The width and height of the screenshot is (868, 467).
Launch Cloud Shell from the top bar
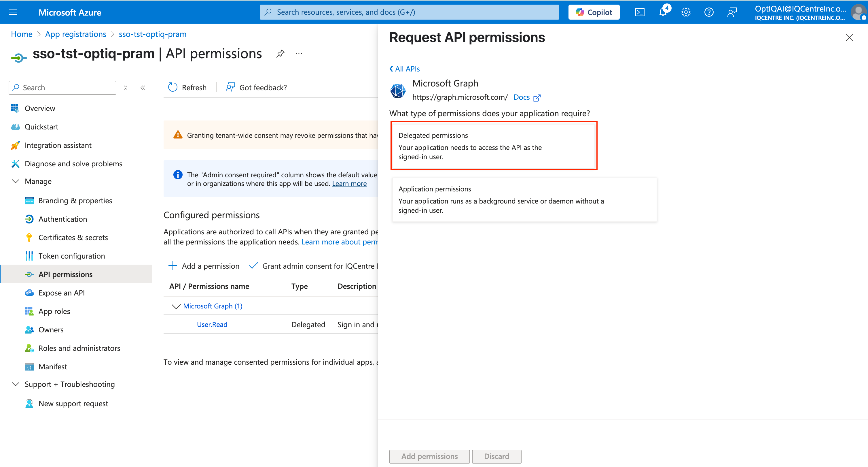(640, 12)
